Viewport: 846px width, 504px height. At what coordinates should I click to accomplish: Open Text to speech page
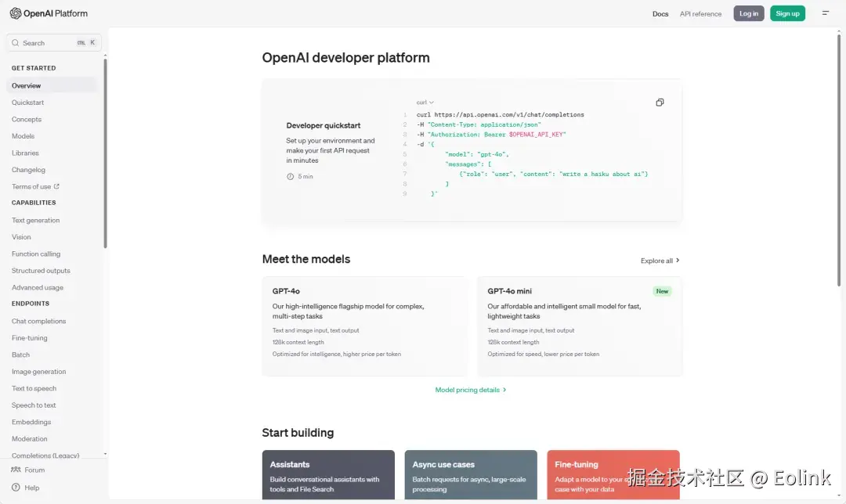click(34, 388)
